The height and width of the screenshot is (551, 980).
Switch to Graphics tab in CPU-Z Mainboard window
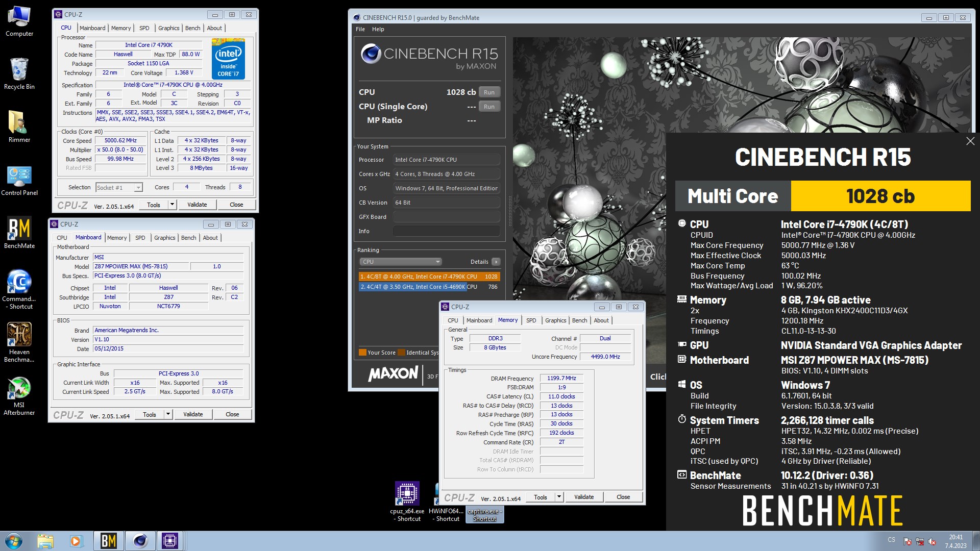[x=165, y=238]
